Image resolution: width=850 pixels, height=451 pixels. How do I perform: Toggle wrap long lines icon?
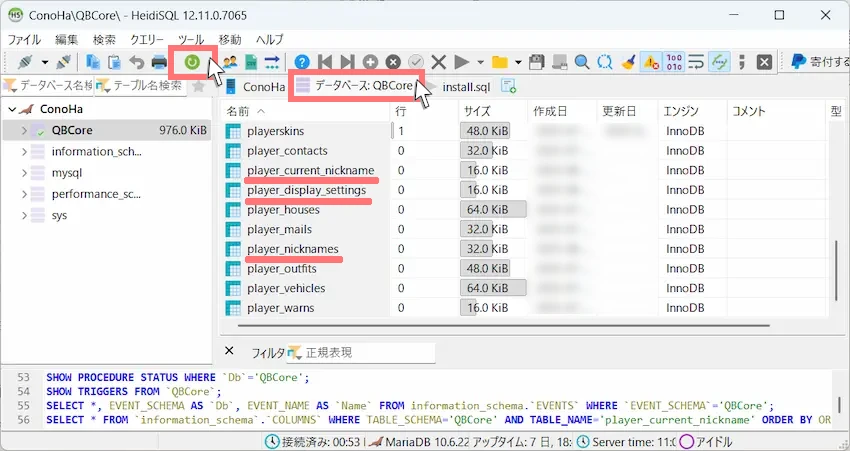(x=696, y=62)
